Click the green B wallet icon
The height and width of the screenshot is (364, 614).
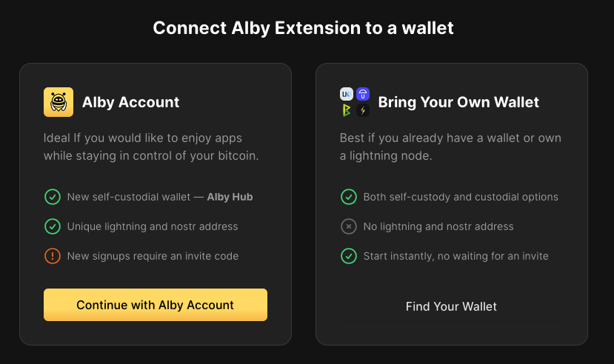pyautogui.click(x=347, y=110)
